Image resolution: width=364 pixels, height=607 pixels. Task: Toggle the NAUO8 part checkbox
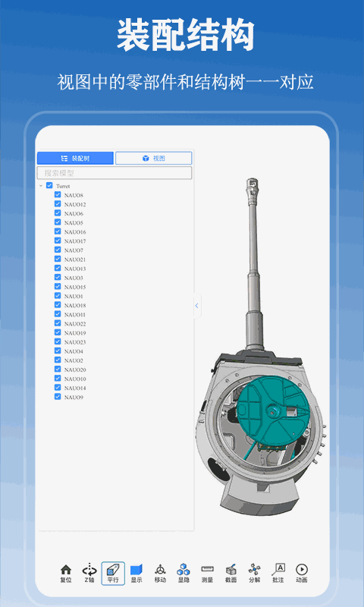coord(58,195)
